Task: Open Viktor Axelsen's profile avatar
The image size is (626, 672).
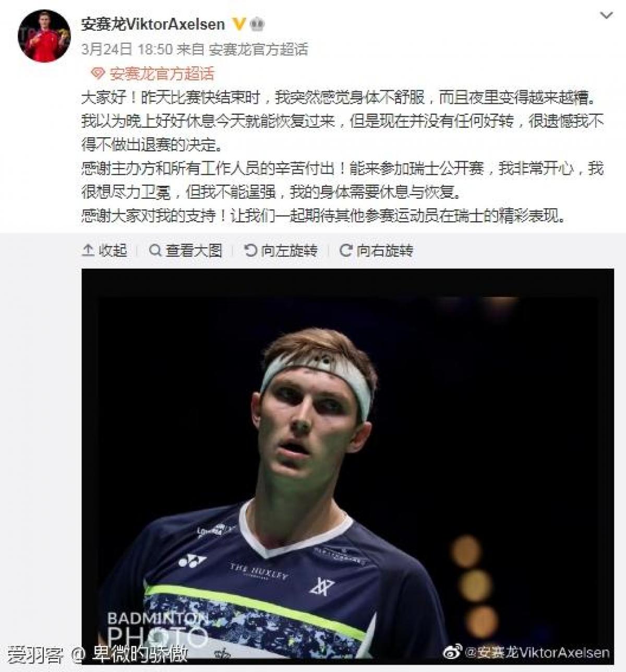Action: [x=44, y=36]
